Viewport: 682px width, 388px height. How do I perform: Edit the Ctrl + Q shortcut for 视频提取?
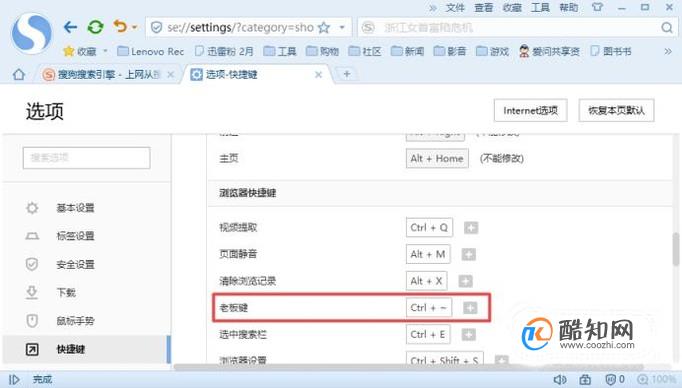(x=429, y=227)
